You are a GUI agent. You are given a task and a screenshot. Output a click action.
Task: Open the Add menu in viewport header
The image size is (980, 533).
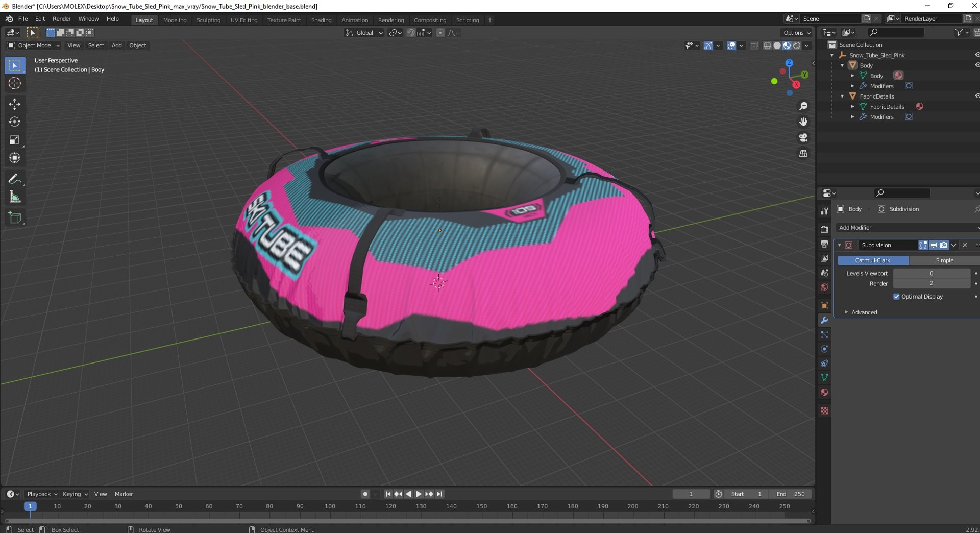pyautogui.click(x=116, y=46)
